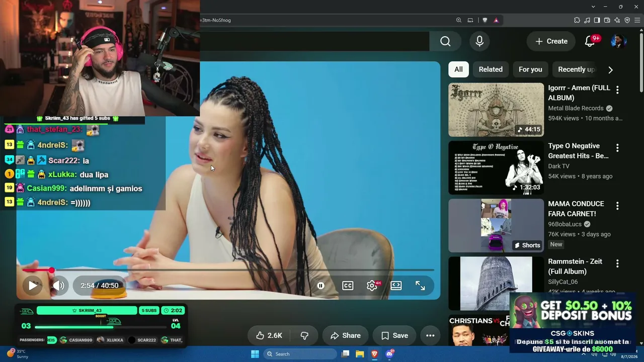Show more filter chips with right arrow
The image size is (644, 362).
tap(610, 69)
